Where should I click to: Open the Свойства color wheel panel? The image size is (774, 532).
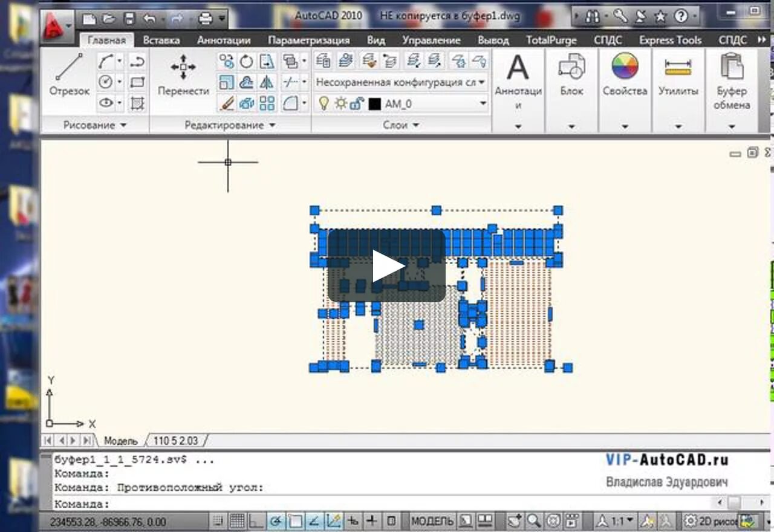tap(625, 91)
